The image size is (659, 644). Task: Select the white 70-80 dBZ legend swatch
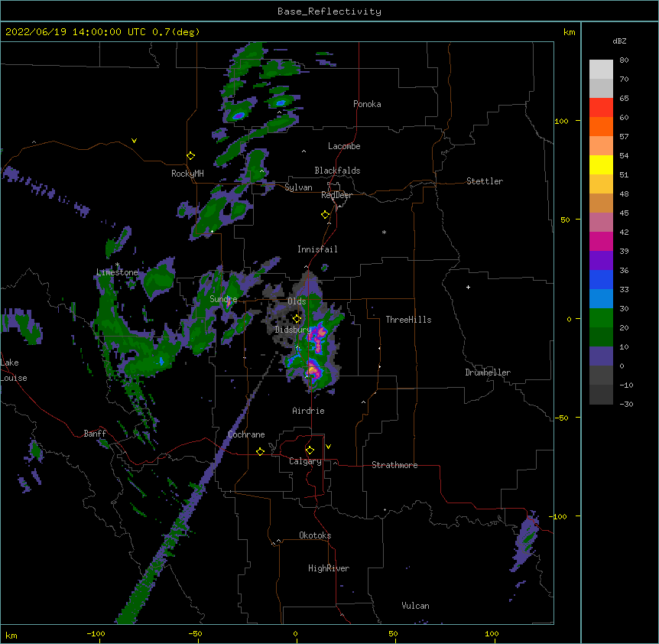(x=601, y=70)
